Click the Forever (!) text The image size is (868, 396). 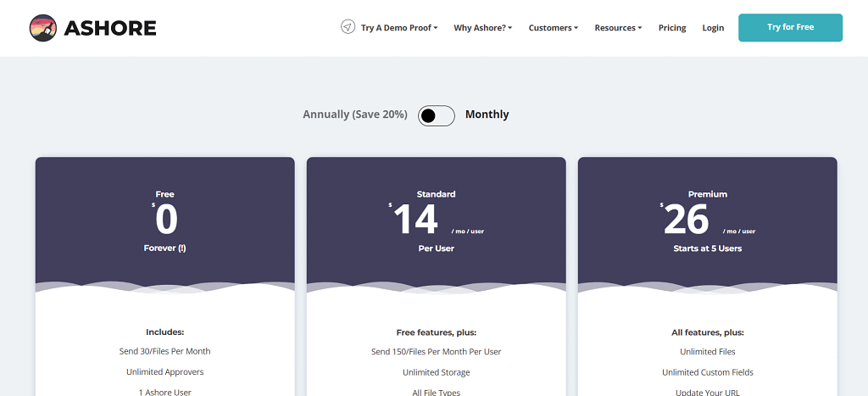pos(165,248)
